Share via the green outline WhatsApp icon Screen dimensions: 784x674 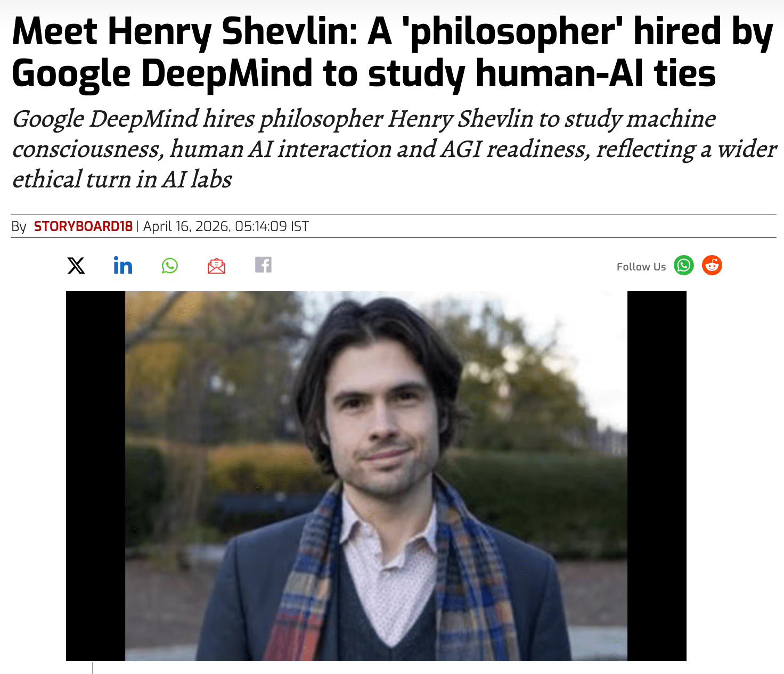pyautogui.click(x=170, y=265)
